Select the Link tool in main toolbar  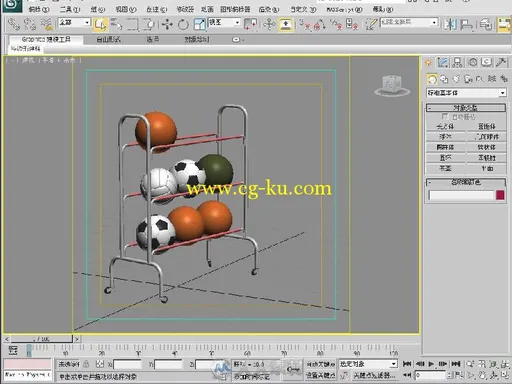click(x=14, y=24)
